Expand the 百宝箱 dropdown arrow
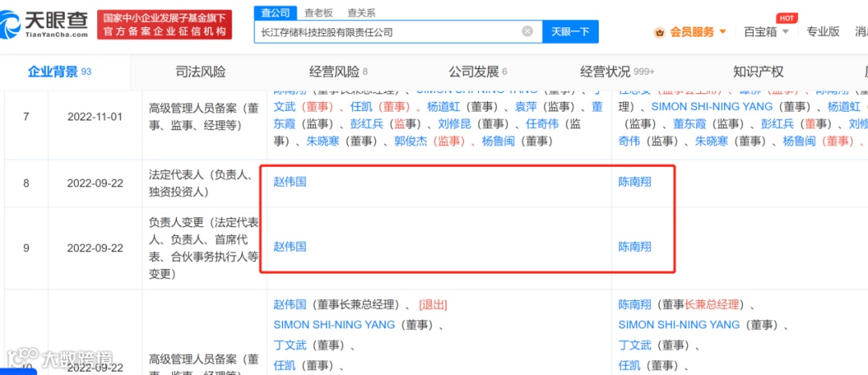The height and width of the screenshot is (375, 868). click(786, 32)
